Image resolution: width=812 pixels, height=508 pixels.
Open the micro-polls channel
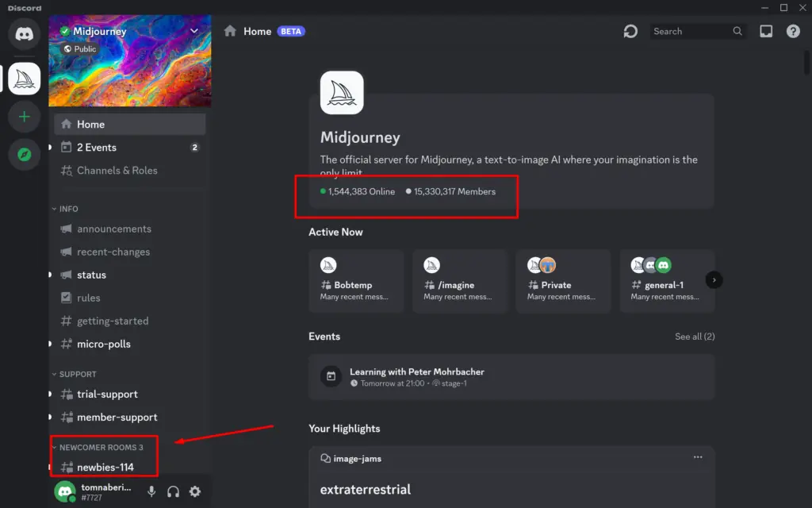point(129,344)
